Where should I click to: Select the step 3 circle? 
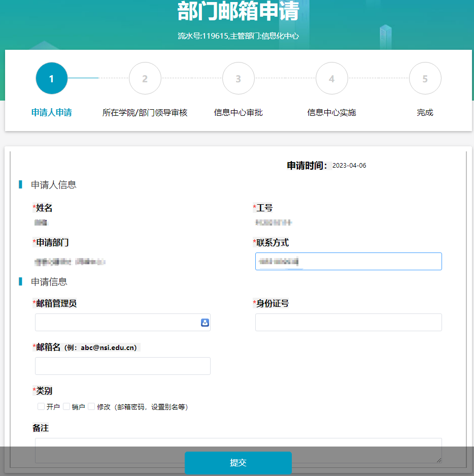238,78
